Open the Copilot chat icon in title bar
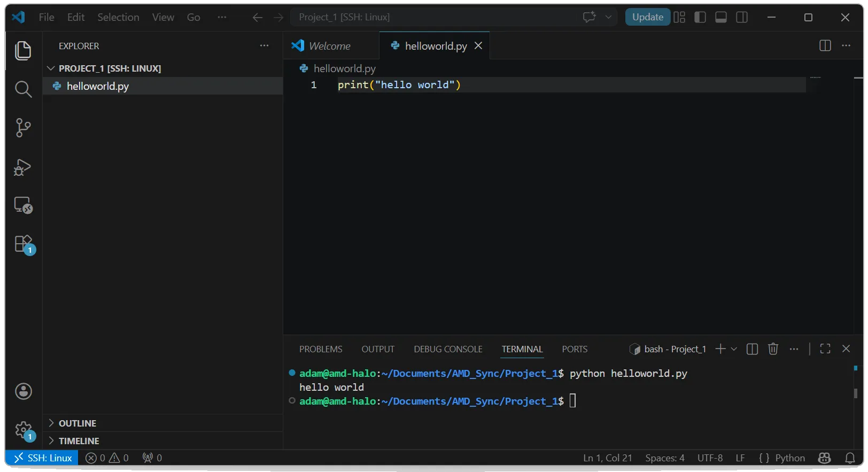Viewport: 868px width, 472px height. [590, 17]
